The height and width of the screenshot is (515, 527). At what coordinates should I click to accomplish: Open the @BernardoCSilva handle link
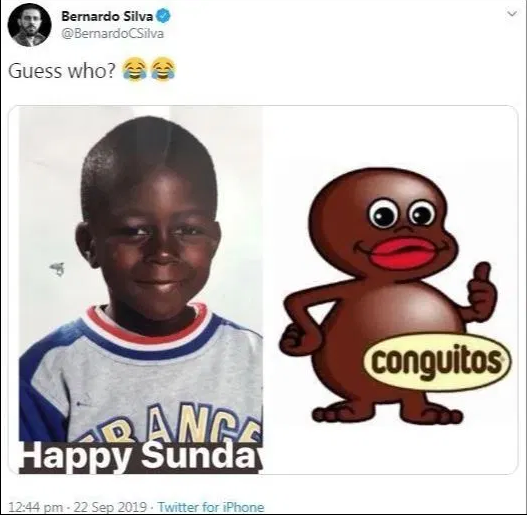pyautogui.click(x=113, y=34)
